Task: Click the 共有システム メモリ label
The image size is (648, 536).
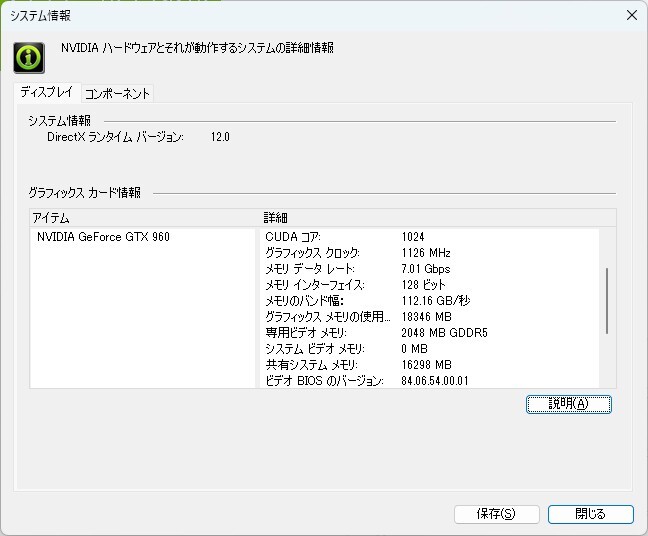Action: click(312, 364)
